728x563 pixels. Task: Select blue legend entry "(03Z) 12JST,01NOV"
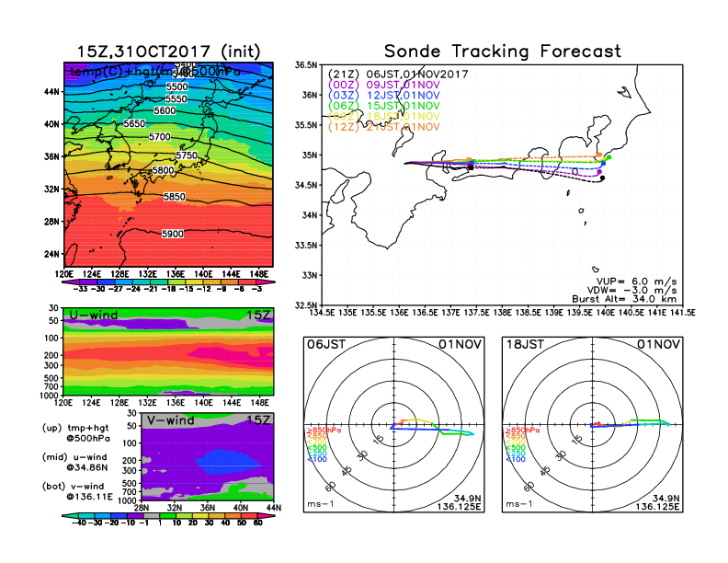383,96
